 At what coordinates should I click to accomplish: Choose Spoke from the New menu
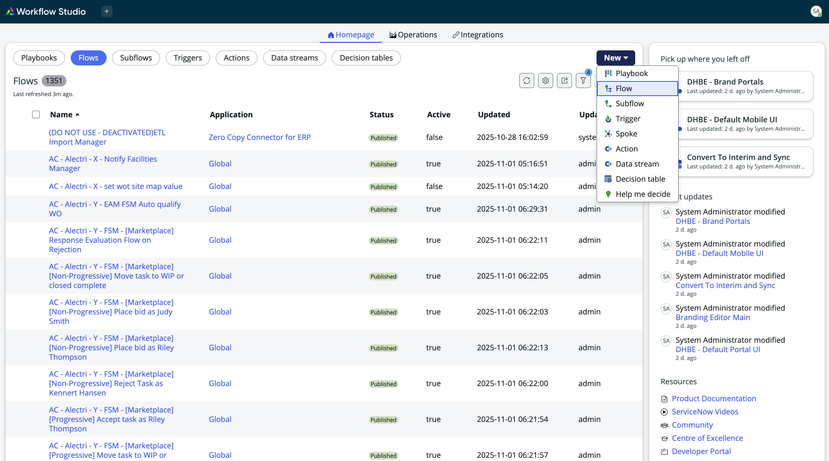click(626, 134)
